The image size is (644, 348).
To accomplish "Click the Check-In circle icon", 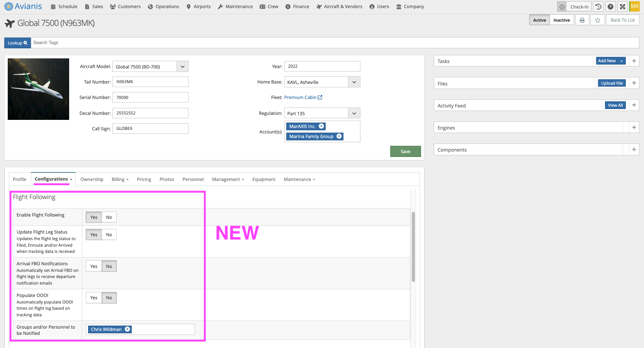I will pyautogui.click(x=562, y=7).
